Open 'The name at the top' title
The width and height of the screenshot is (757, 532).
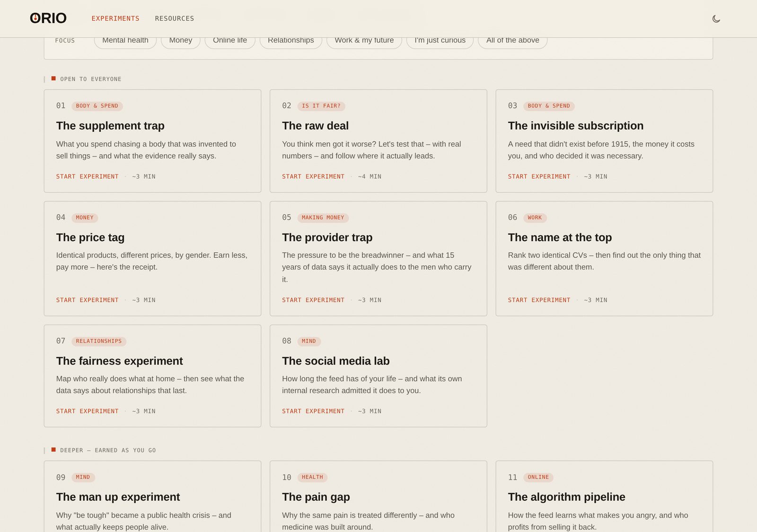pos(560,237)
